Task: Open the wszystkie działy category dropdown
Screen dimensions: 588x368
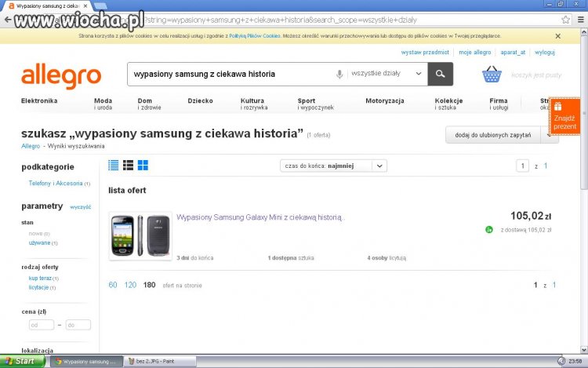Action: coord(387,74)
